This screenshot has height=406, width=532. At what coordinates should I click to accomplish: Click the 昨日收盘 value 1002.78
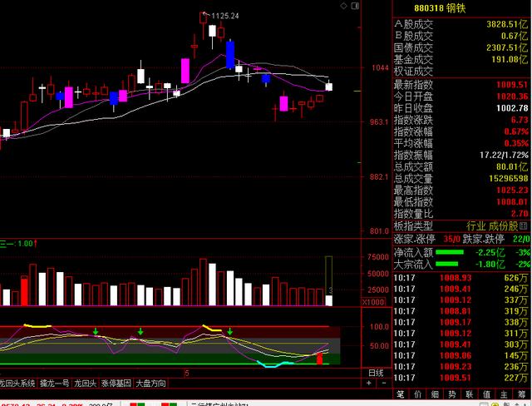click(512, 108)
